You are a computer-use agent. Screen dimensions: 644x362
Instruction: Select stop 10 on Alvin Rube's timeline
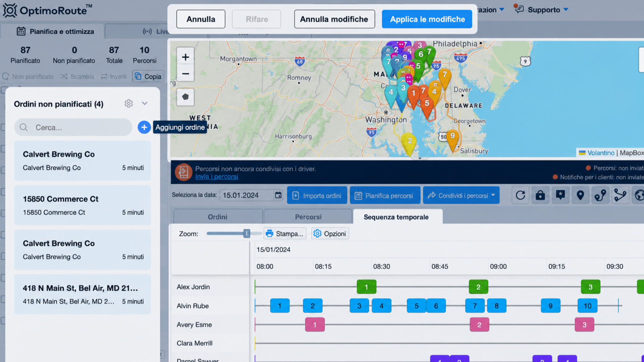click(x=587, y=306)
